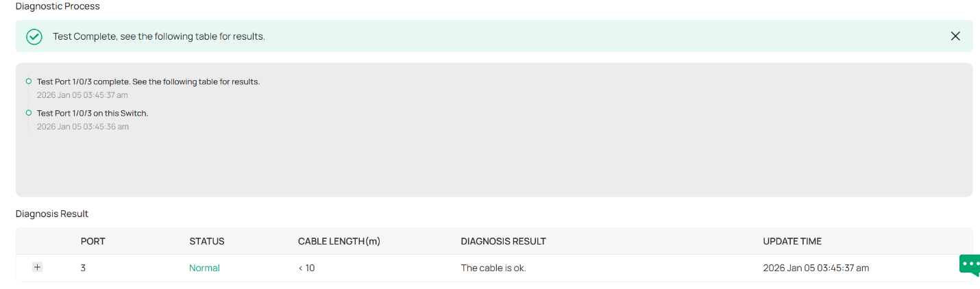Screen dimensions: 980x289
Task: Select the '< 10' cable length cell
Action: coord(306,268)
